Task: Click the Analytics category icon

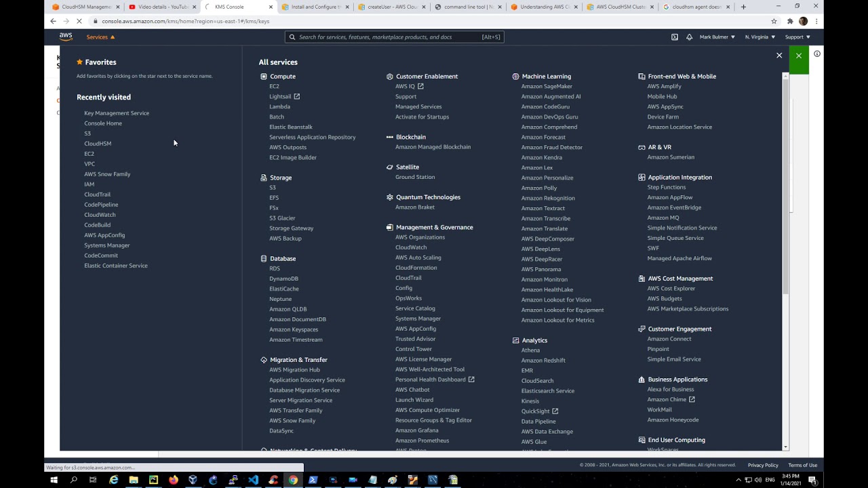Action: 516,340
